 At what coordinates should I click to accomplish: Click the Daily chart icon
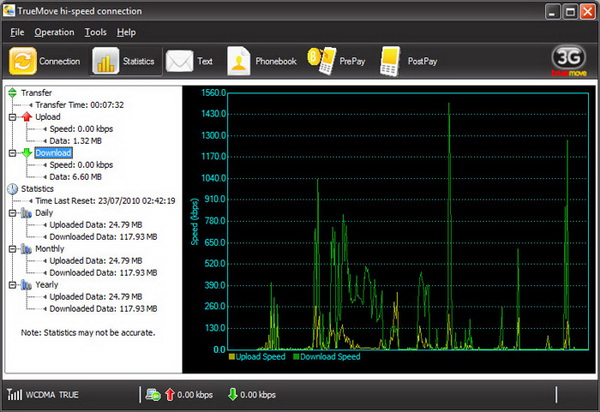26,213
